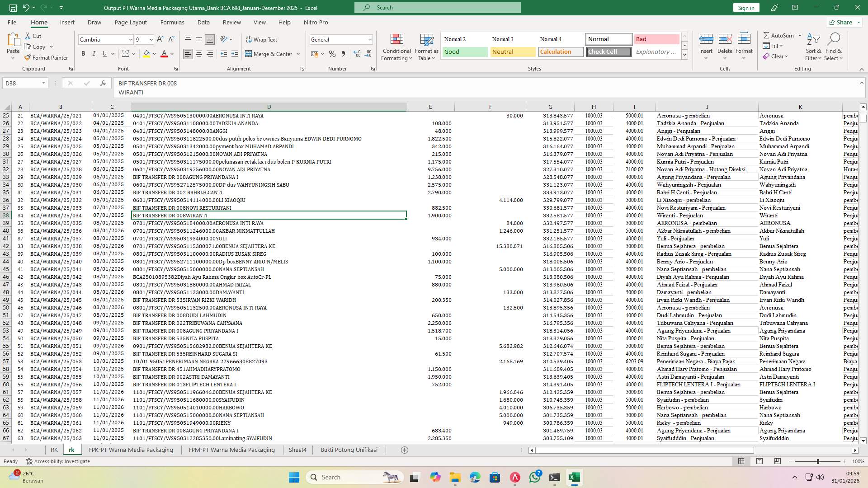Screen dimensions: 868x488
Task: Increase decimal places
Action: tap(357, 54)
